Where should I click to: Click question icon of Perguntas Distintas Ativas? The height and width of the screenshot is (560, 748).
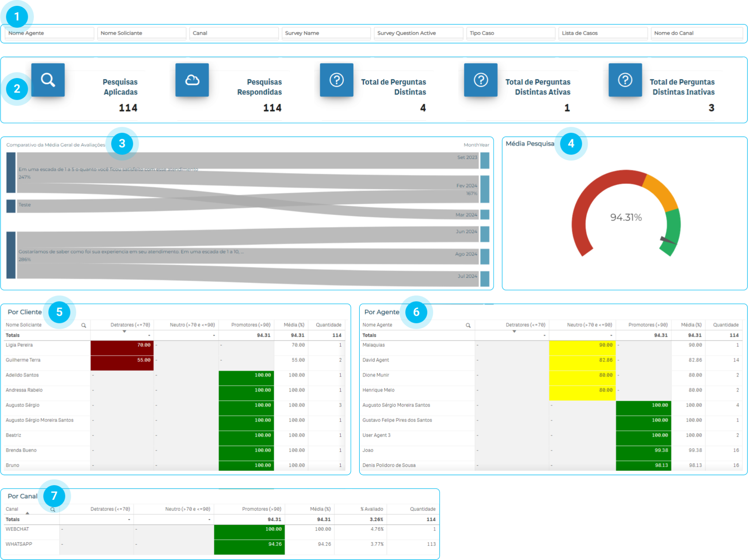click(481, 80)
